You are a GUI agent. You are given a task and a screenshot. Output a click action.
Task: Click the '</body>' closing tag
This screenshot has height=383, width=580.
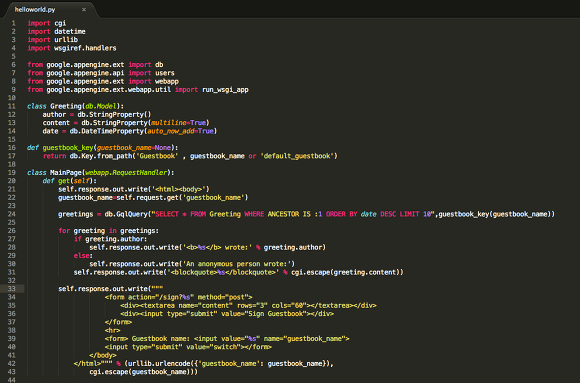pos(103,355)
